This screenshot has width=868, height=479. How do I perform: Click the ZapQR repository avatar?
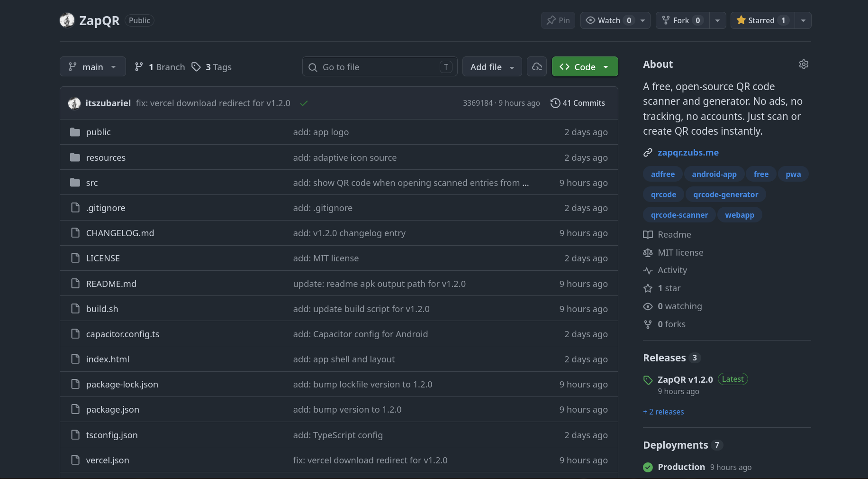[x=67, y=20]
